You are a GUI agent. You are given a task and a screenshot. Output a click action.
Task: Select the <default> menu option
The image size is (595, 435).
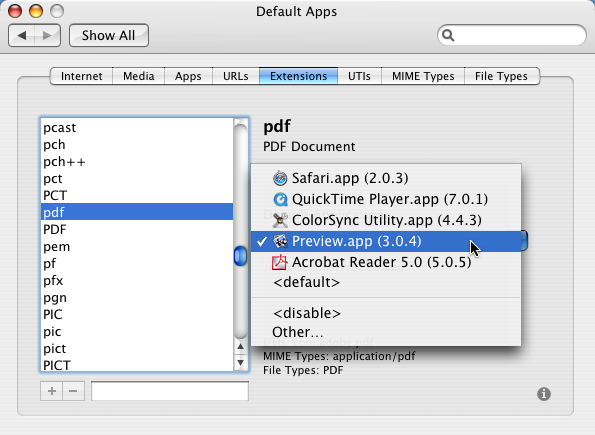click(386, 282)
